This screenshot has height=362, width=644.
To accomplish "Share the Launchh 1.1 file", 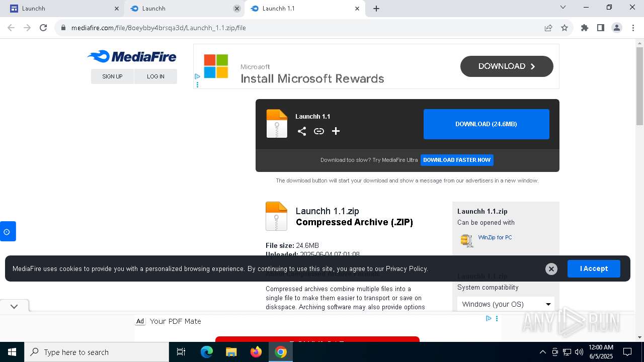I will [302, 131].
